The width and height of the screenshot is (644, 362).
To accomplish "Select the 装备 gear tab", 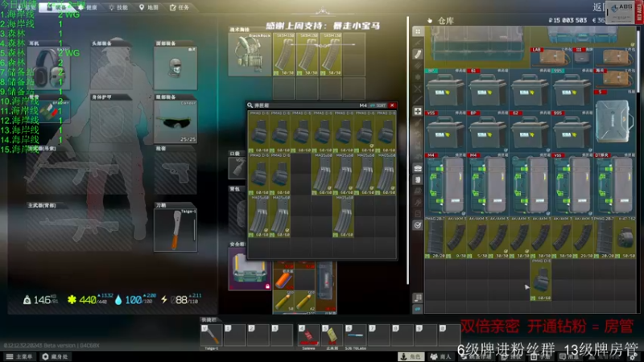I will tap(57, 7).
